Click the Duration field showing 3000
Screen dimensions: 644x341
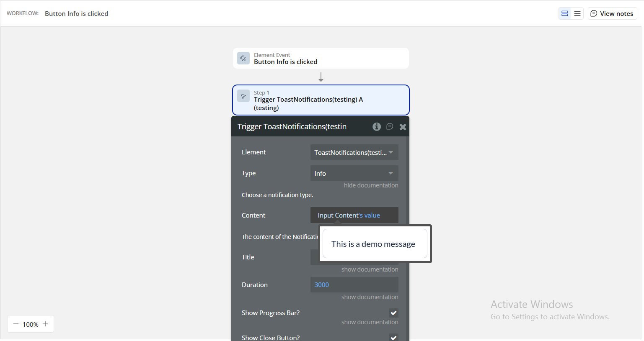tap(354, 285)
